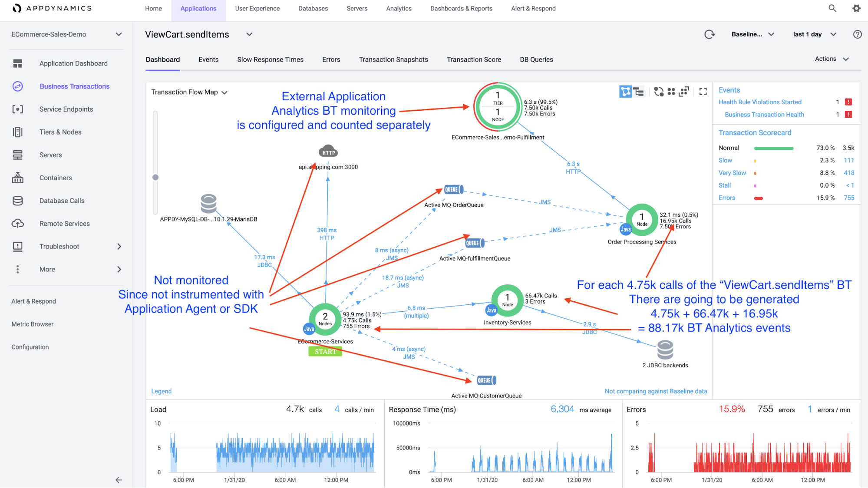Viewport: 868px width, 488px height.
Task: Click the auto-fit flow map icon
Action: tap(684, 92)
